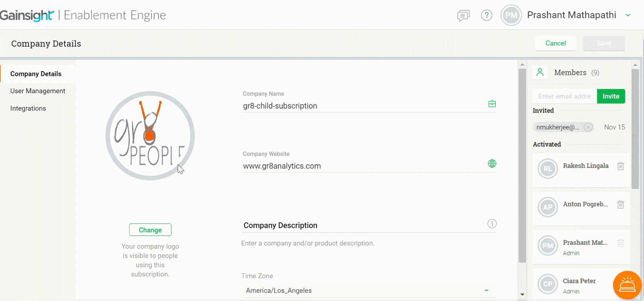Click the globe icon beside Company Website
Screen dimensions: 644x301
point(492,164)
